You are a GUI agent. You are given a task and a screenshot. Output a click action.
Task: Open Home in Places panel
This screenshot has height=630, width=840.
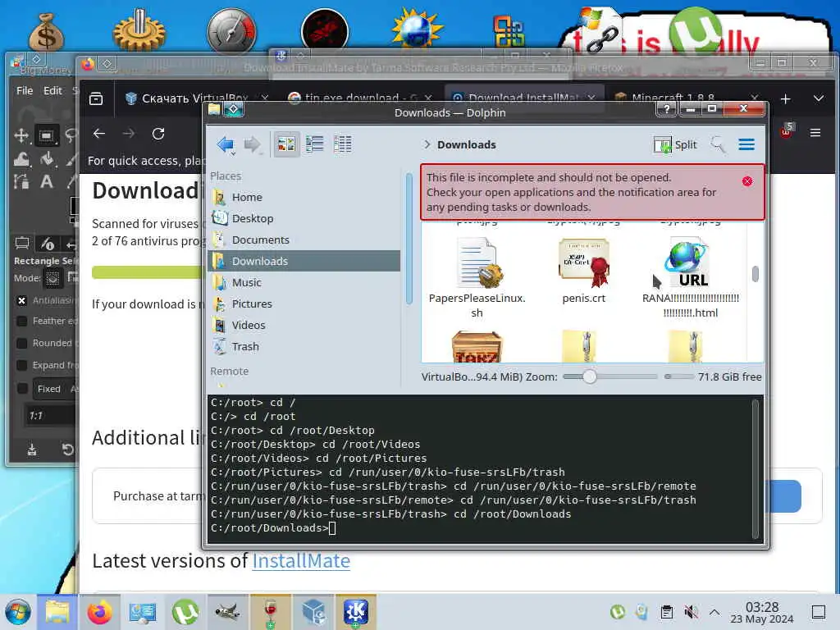point(304,197)
